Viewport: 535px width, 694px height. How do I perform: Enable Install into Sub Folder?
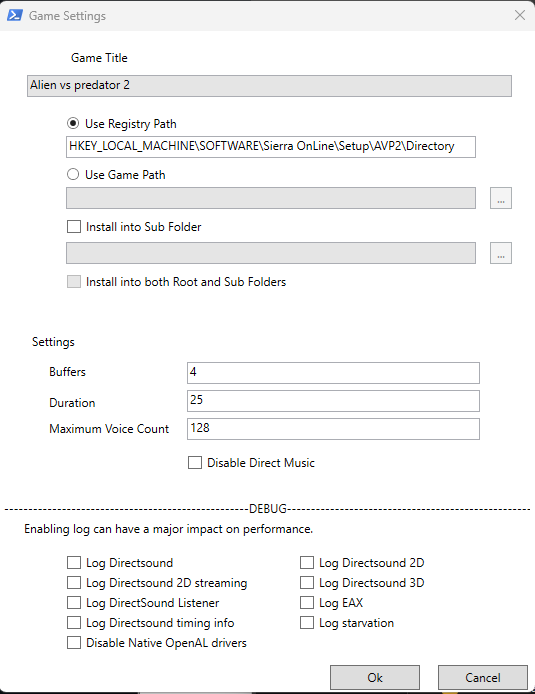pyautogui.click(x=74, y=227)
